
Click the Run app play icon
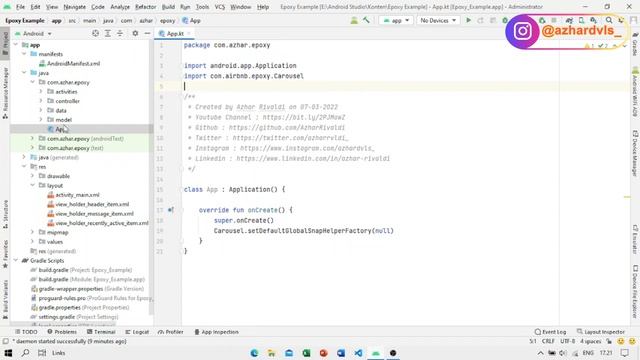[x=468, y=20]
